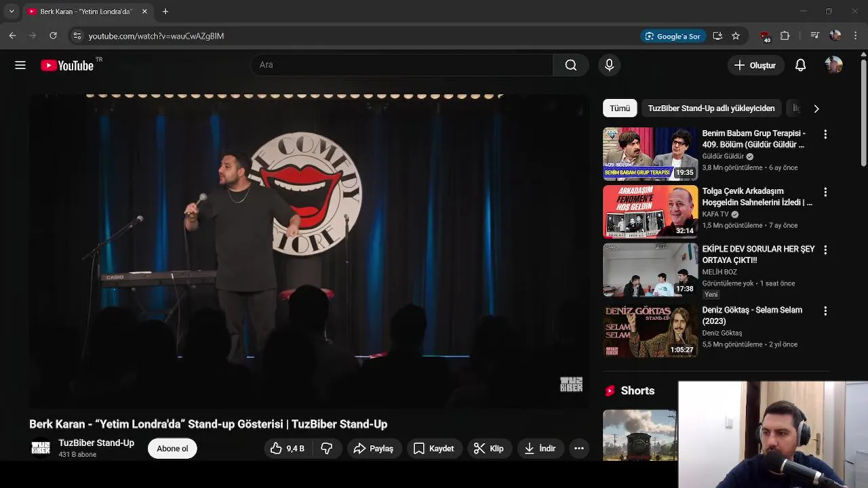Click the search magnifier button

(571, 65)
